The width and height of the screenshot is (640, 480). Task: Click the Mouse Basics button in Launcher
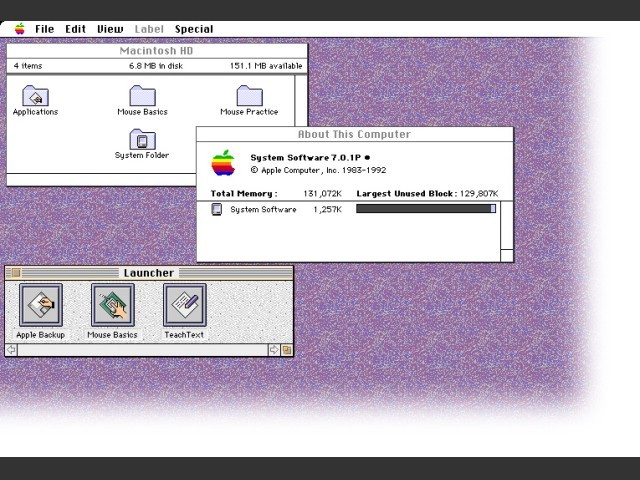(x=112, y=305)
